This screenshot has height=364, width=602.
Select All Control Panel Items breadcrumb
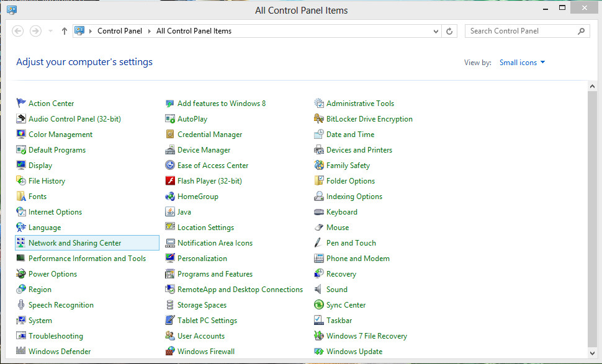[194, 31]
